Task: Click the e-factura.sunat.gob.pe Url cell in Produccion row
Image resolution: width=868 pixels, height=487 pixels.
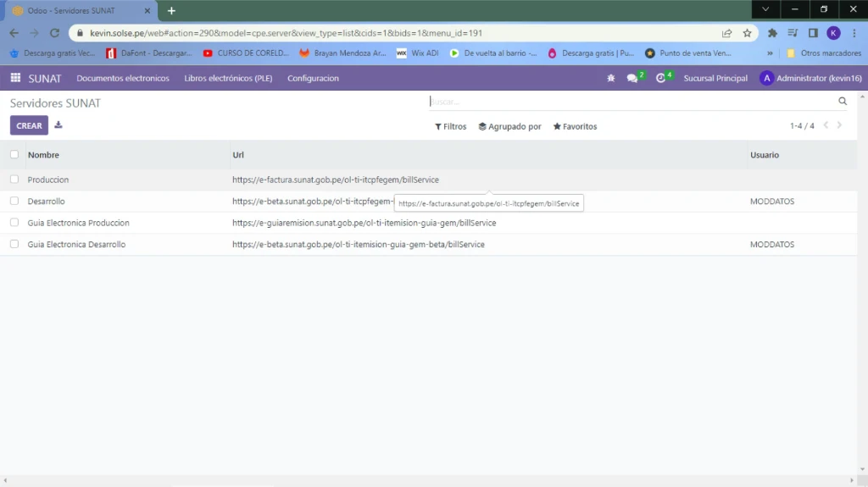Action: tap(336, 180)
